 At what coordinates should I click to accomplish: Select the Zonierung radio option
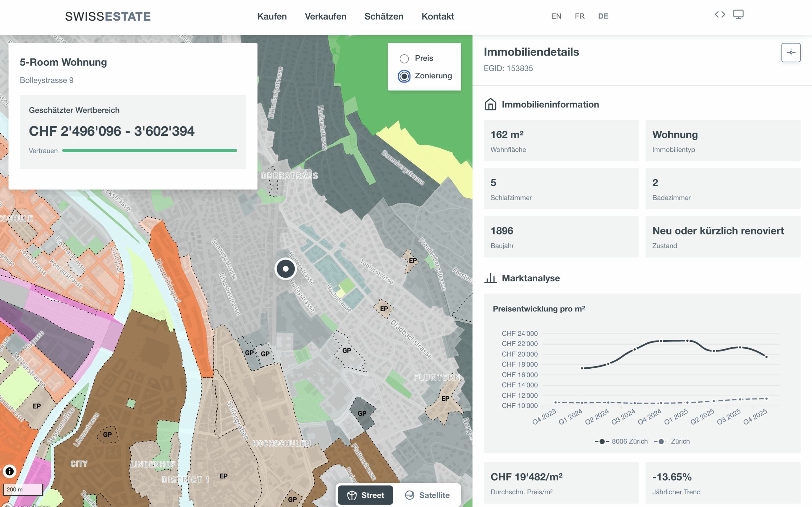[x=404, y=76]
